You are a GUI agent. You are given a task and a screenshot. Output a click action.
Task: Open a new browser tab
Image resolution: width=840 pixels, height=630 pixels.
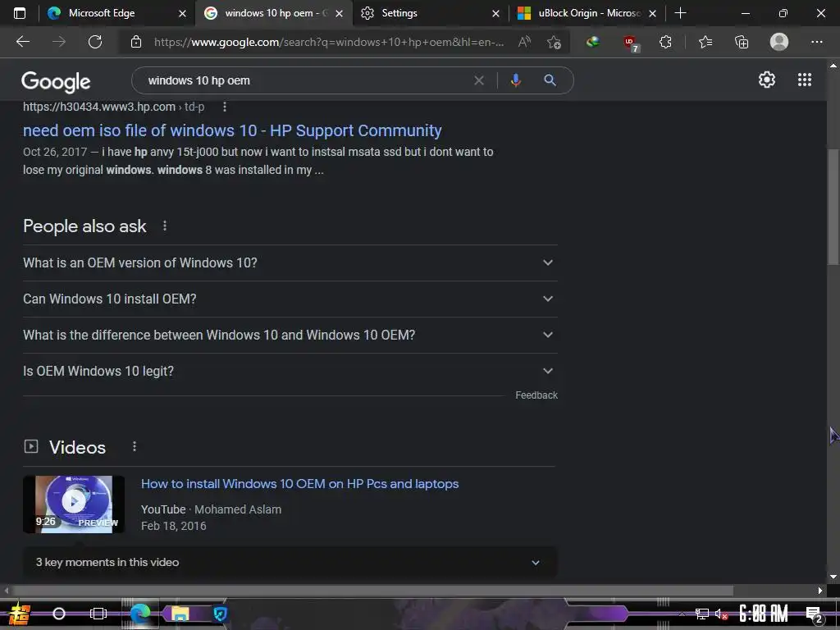point(680,13)
